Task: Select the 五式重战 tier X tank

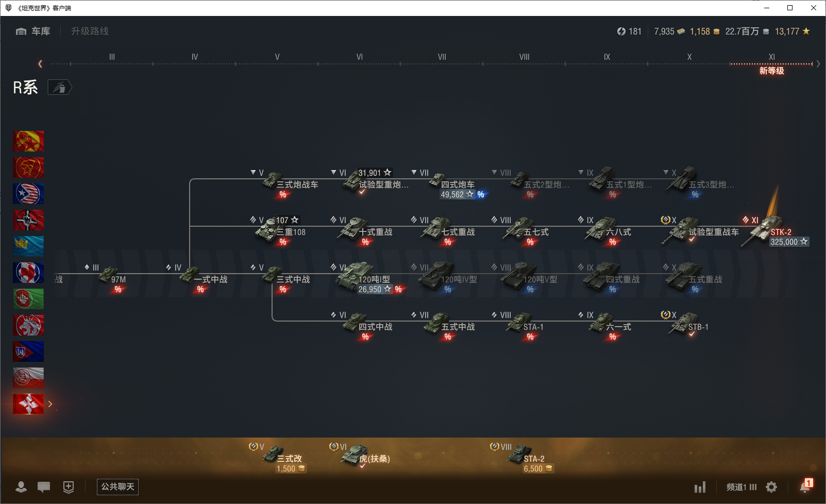Action: click(693, 278)
